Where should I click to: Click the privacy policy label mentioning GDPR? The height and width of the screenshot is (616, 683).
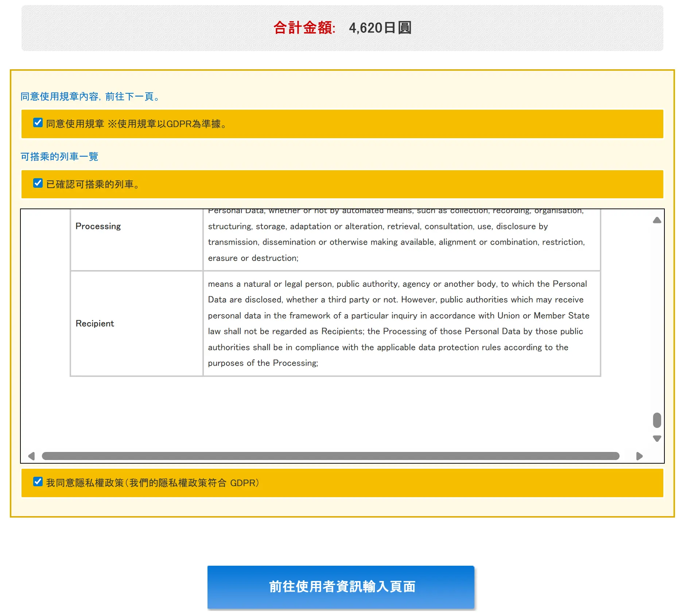point(152,483)
